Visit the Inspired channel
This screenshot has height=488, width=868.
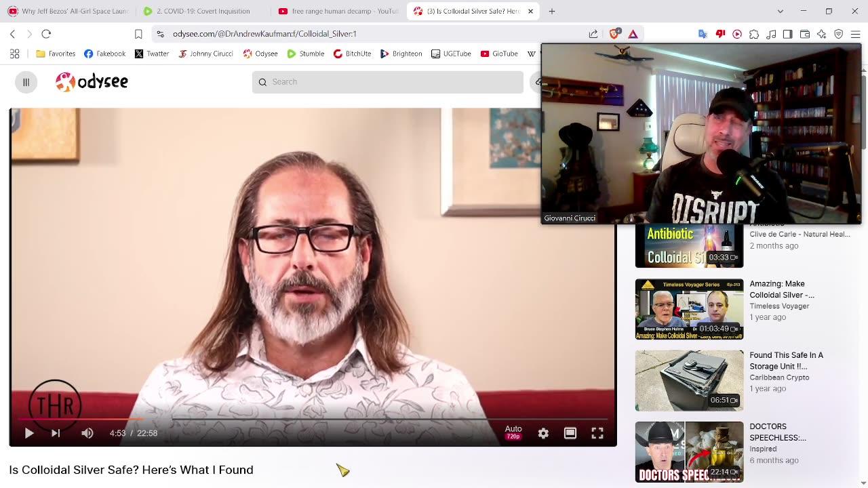coord(763,449)
